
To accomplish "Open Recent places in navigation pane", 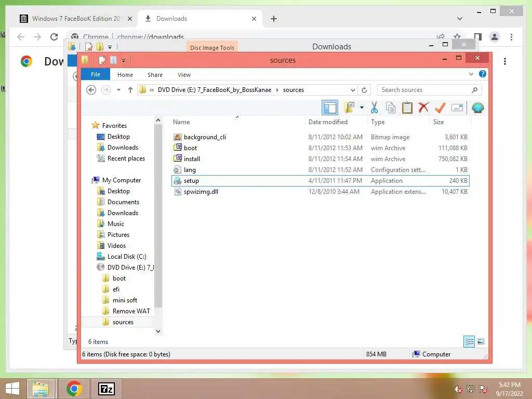I will [126, 158].
